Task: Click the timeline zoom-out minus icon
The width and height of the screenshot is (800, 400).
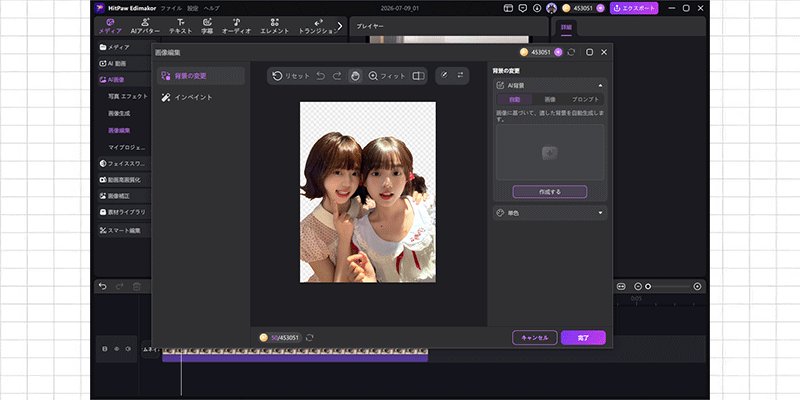Action: pos(638,287)
